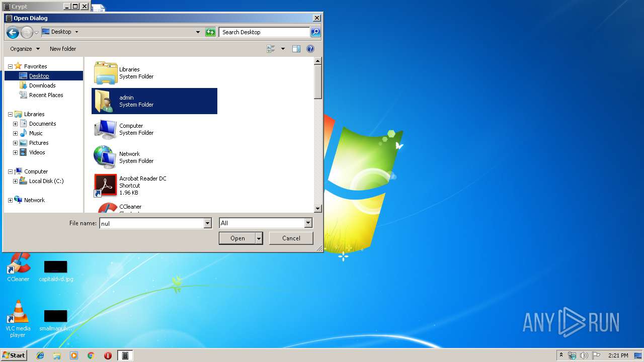The image size is (644, 362).
Task: Collapse the Libraries tree group
Action: pyautogui.click(x=10, y=115)
